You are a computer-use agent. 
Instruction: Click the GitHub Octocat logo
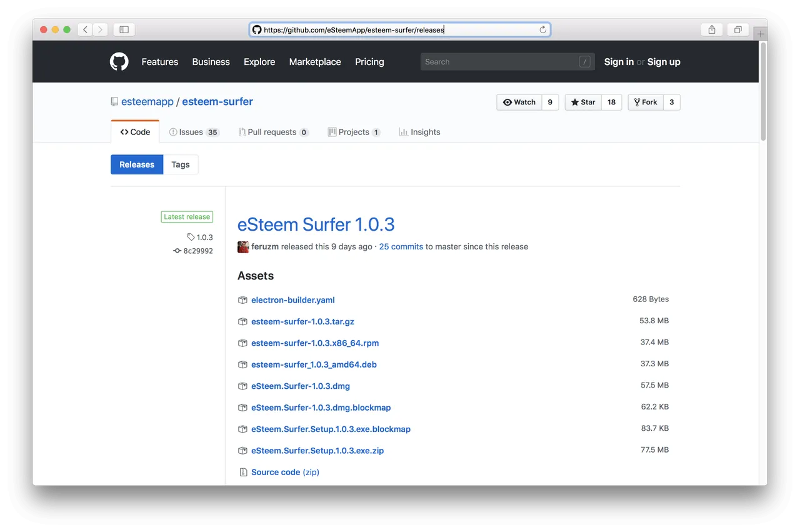coord(119,61)
